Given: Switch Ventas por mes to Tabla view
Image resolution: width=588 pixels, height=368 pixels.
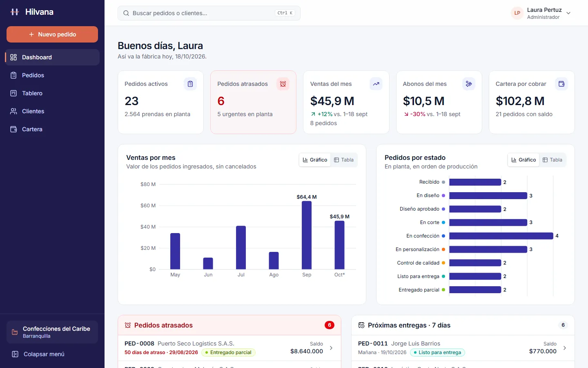Looking at the screenshot, I should [x=344, y=160].
